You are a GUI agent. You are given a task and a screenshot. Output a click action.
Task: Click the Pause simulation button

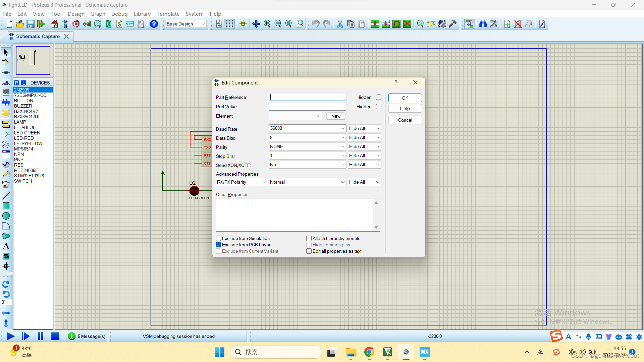[41, 337]
